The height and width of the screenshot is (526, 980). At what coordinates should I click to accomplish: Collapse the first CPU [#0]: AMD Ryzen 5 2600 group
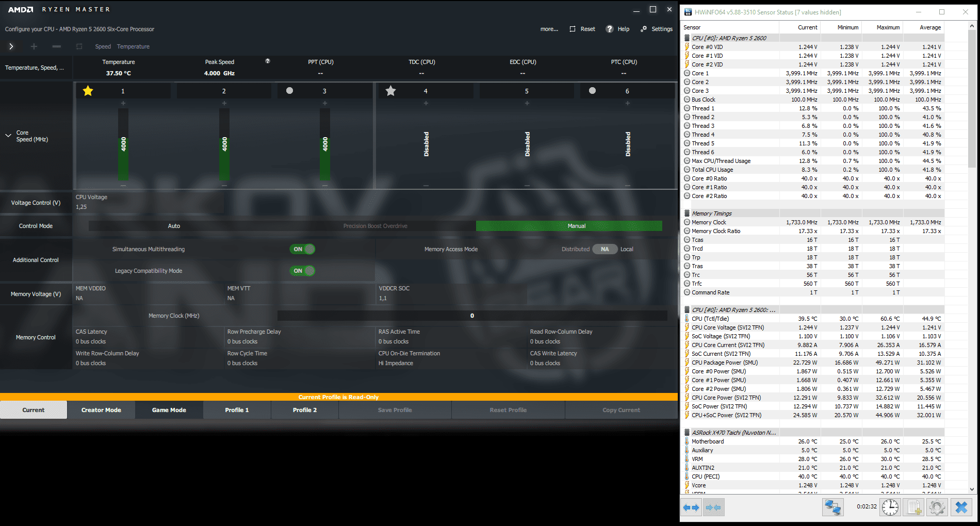coord(687,38)
